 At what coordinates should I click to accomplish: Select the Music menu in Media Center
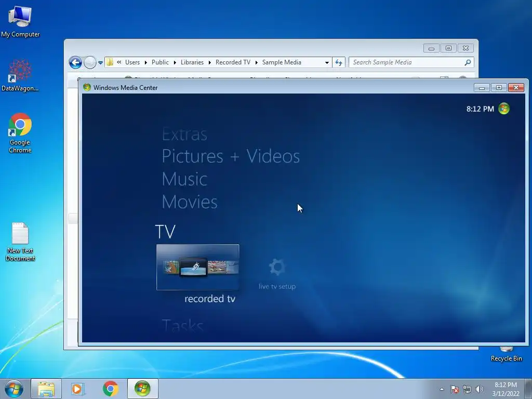[x=184, y=179]
